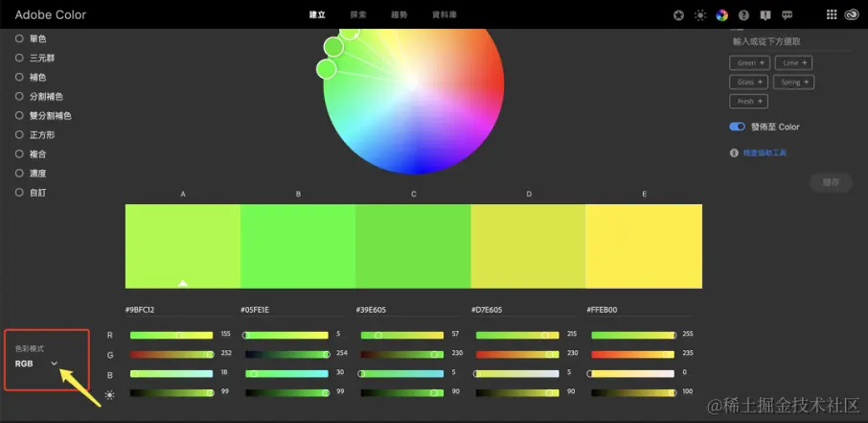The image size is (868, 423).
Task: Select the 正方形 harmony rule
Action: pyautogui.click(x=35, y=134)
